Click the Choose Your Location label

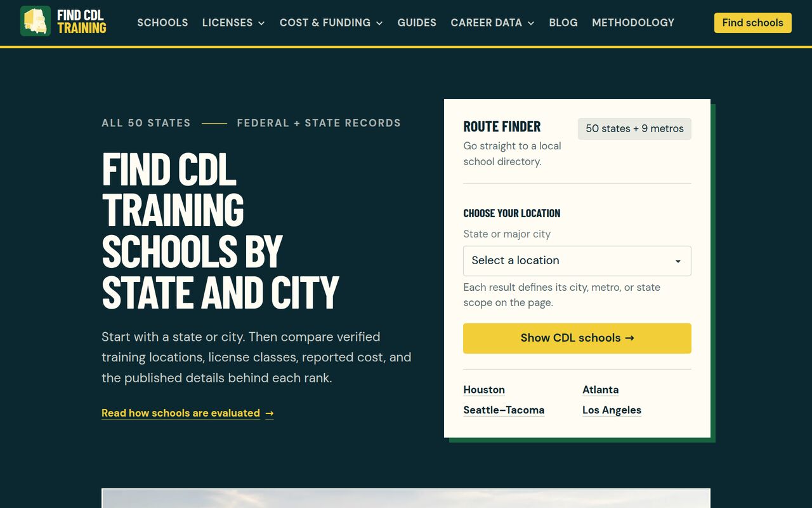pyautogui.click(x=512, y=213)
